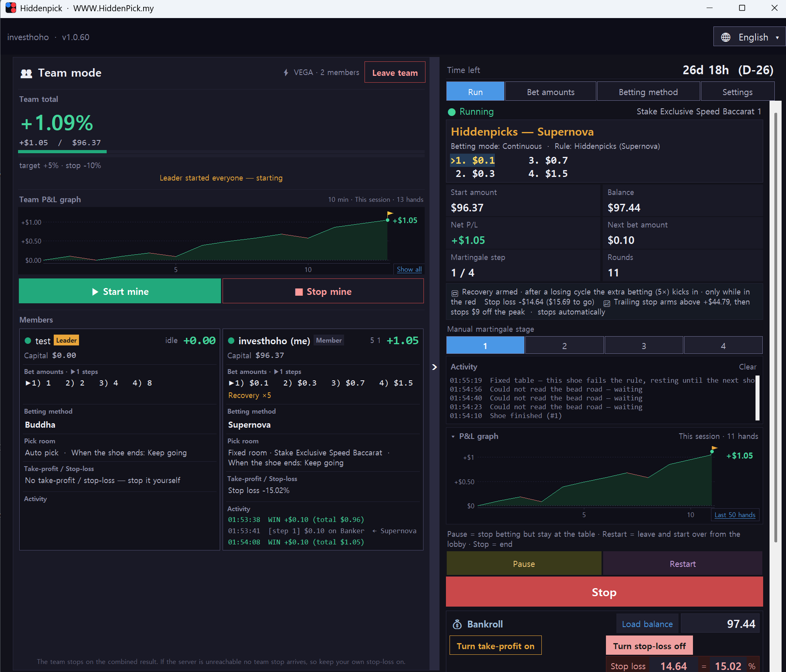Click the green Running status dot
Viewport: 786px width, 672px height.
point(452,112)
